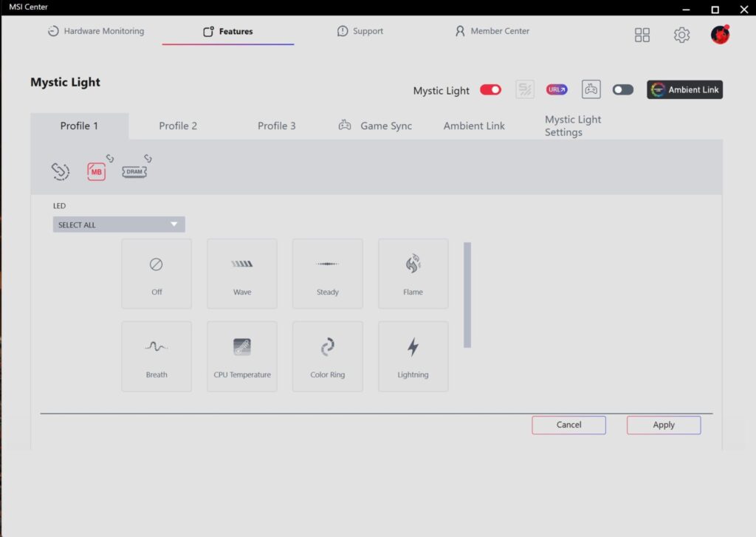The height and width of the screenshot is (537, 756).
Task: Select the Color Ring effect
Action: pyautogui.click(x=327, y=357)
